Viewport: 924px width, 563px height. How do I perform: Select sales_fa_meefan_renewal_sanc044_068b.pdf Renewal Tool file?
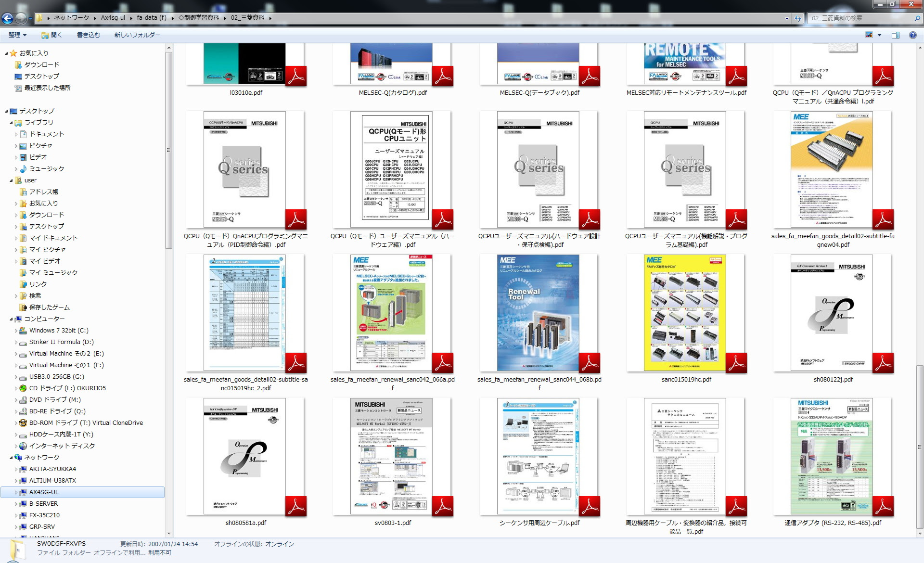tap(539, 323)
